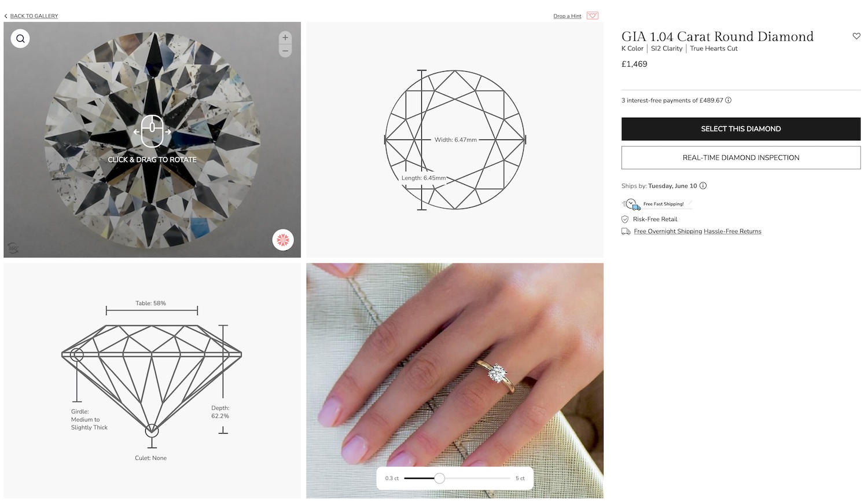Image resolution: width=868 pixels, height=502 pixels.
Task: Click the diamond side profile diagram
Action: point(152,381)
